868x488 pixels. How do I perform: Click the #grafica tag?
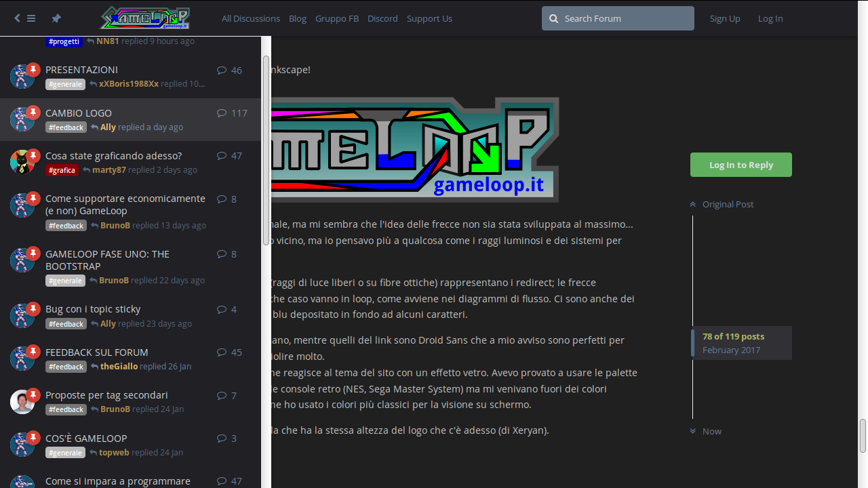[x=62, y=170]
